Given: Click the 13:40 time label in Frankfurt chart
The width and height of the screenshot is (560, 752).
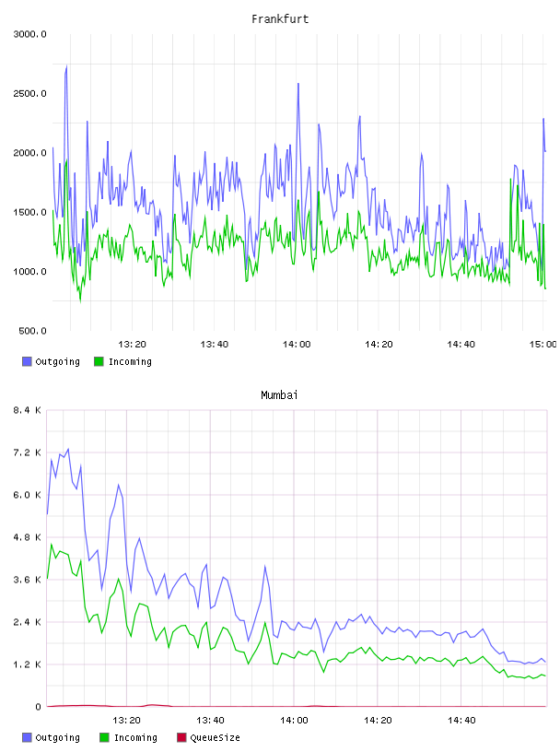Looking at the screenshot, I should pyautogui.click(x=214, y=345).
